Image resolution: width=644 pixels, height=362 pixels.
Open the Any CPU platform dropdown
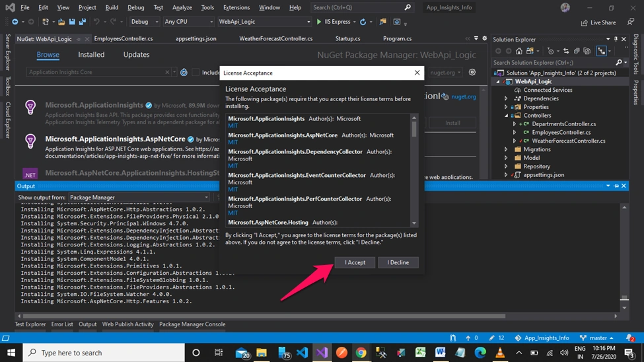click(188, 21)
